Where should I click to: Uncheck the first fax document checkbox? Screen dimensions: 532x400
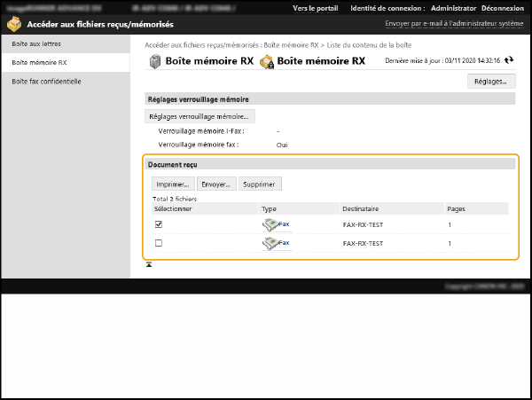(159, 225)
